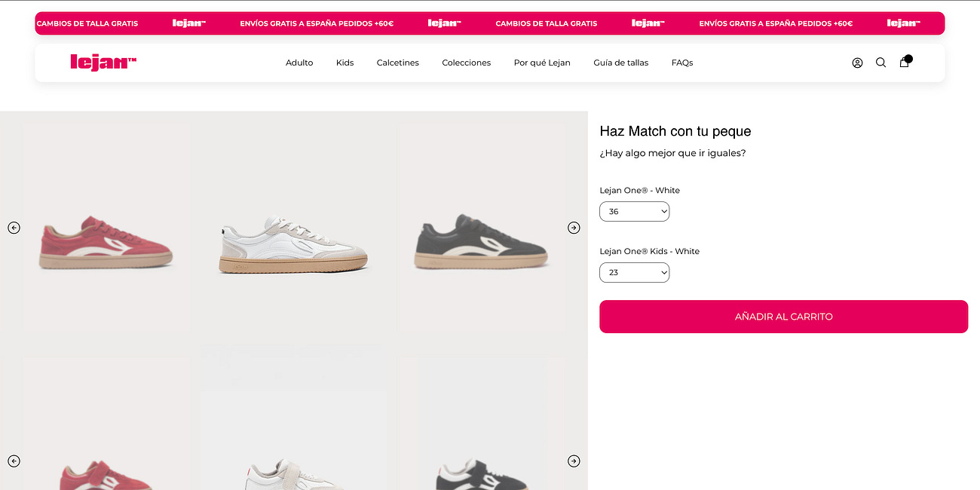980x490 pixels.
Task: Select the Kids navigation item
Action: click(345, 63)
